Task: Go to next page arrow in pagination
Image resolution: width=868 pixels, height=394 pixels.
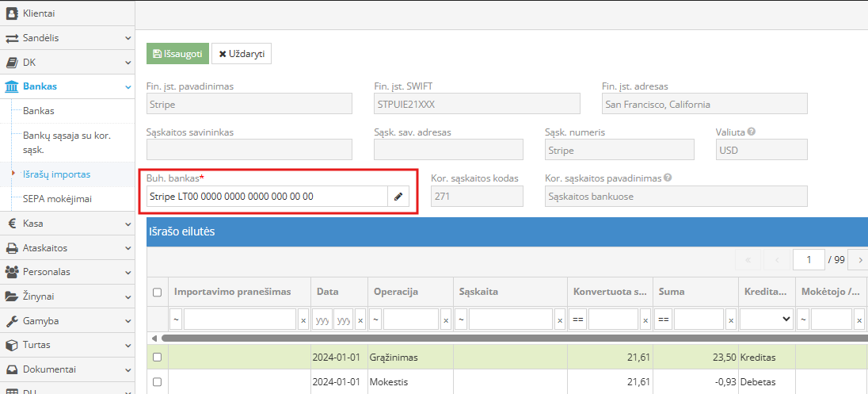Action: click(x=860, y=260)
